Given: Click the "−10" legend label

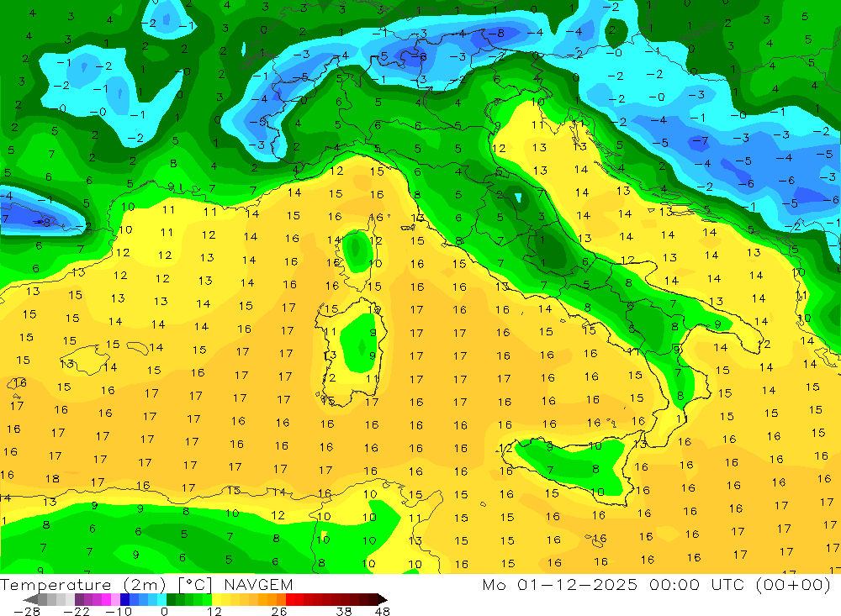Looking at the screenshot, I should [x=119, y=611].
